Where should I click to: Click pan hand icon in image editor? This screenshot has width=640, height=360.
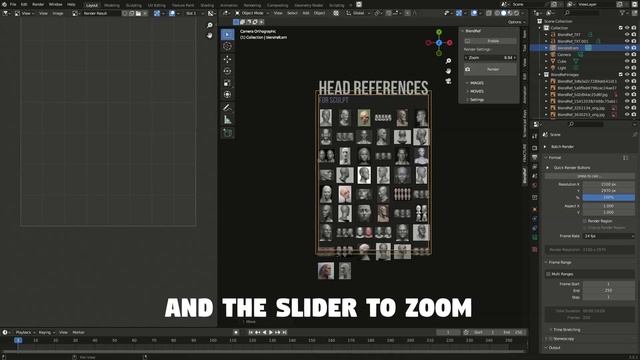(x=210, y=36)
